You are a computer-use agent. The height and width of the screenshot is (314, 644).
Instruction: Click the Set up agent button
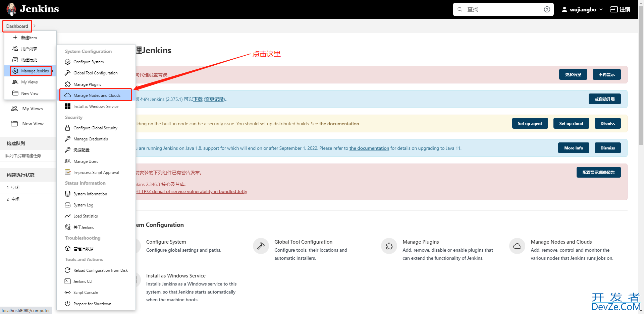(x=530, y=123)
